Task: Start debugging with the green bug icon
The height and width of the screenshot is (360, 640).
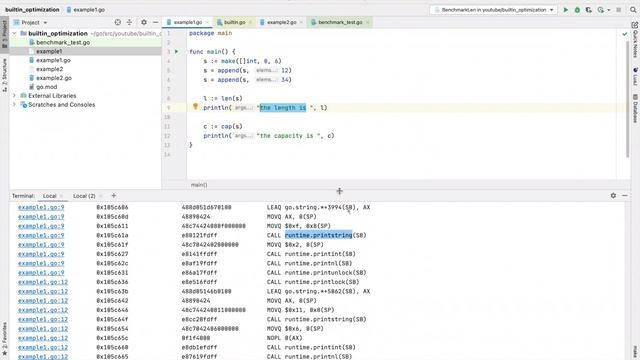Action: coord(577,10)
